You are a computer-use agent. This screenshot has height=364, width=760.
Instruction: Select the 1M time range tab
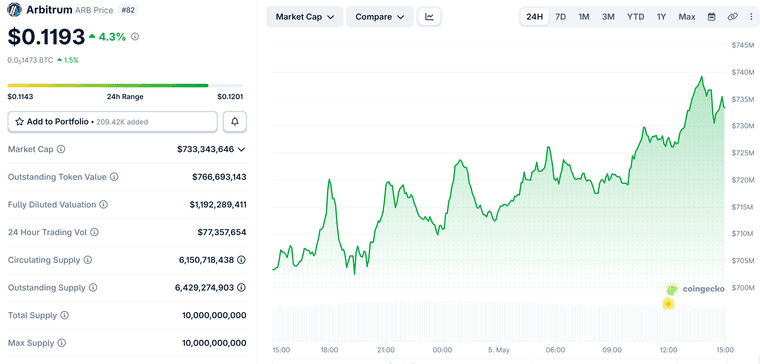pos(584,17)
